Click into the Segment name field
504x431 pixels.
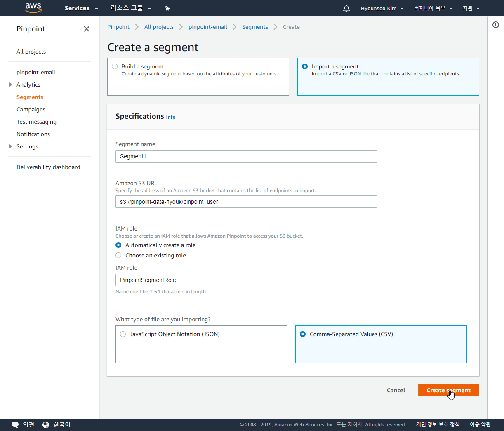[x=246, y=156]
